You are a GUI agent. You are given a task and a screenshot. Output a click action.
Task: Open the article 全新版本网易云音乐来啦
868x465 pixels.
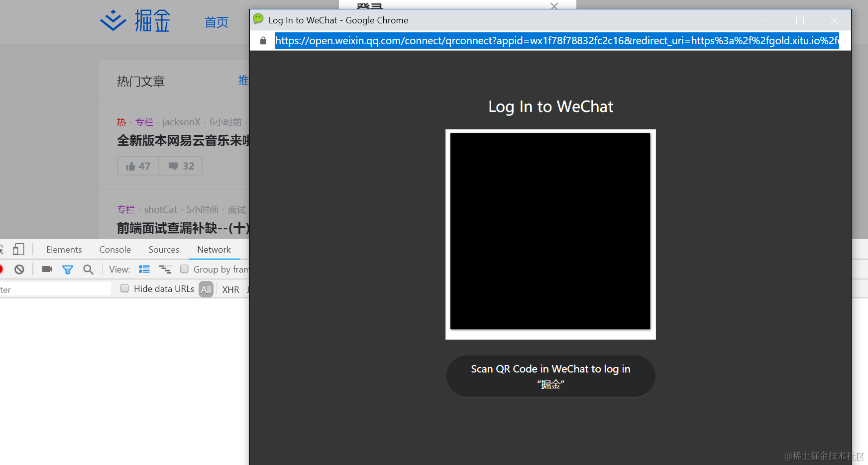point(174,141)
